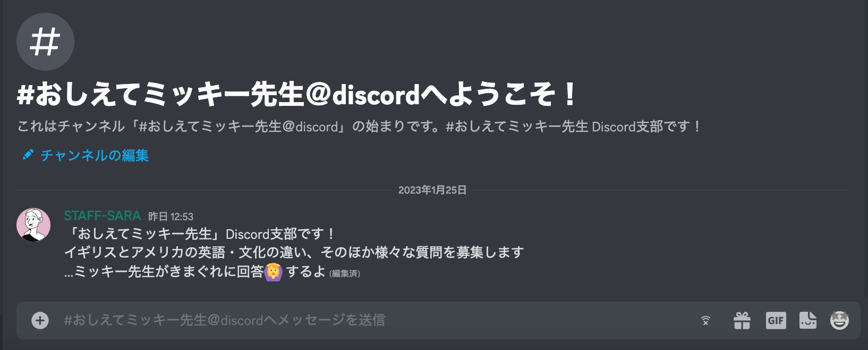868x350 pixels.
Task: Open the emoji picker icon
Action: [x=839, y=320]
